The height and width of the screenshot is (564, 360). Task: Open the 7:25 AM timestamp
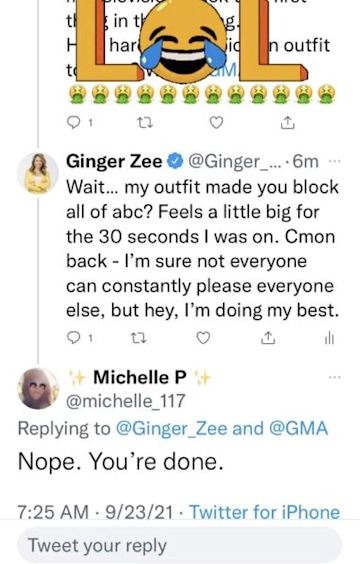tap(53, 512)
